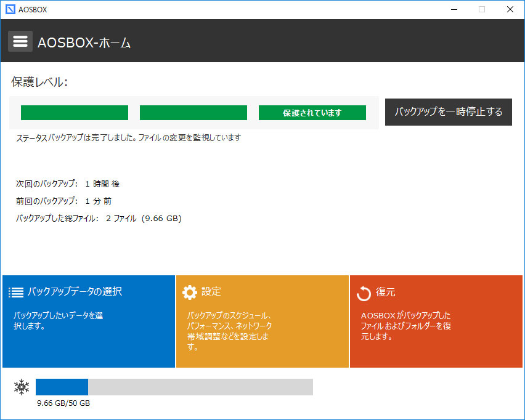Click the description text on the blue tile

(59, 321)
